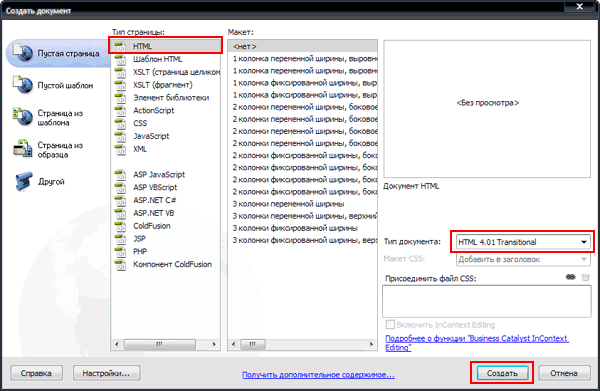
Task: Click the attach style sheet chain icon
Action: point(571,277)
